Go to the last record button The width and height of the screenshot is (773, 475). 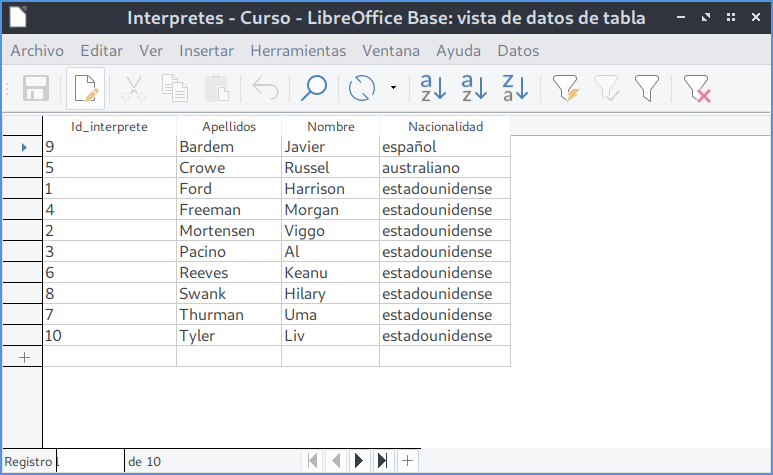(382, 461)
